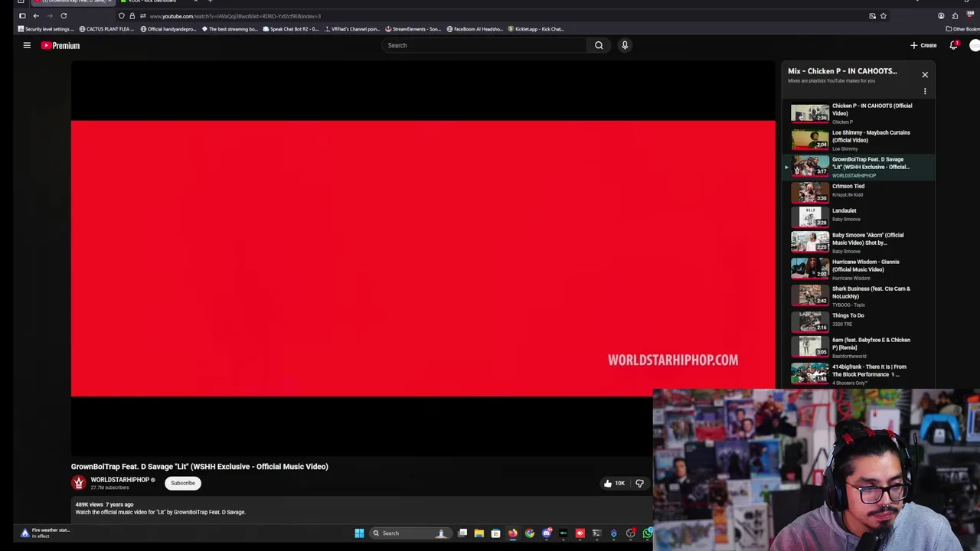Open the notifications bell
This screenshot has height=551, width=980.
point(953,45)
